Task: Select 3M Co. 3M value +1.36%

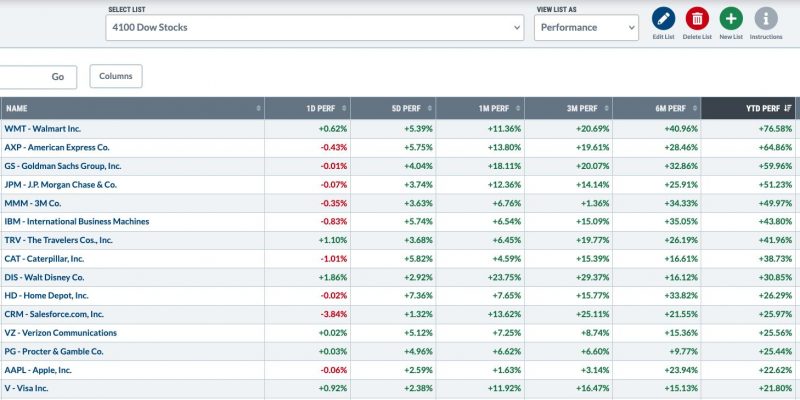Action: (x=595, y=203)
